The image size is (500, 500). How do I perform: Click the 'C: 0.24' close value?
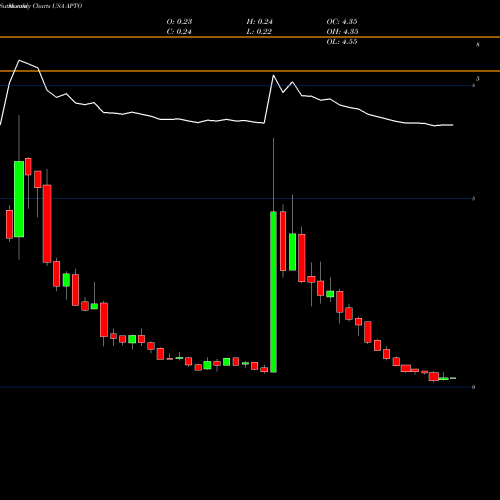click(179, 32)
